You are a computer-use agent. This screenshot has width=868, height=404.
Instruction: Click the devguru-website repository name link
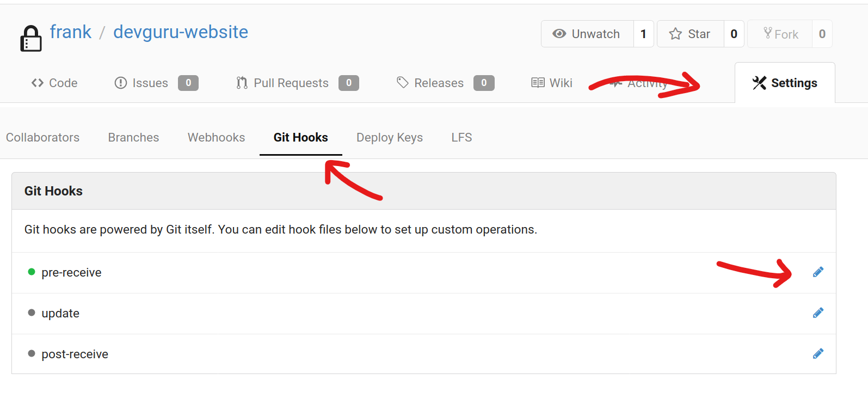point(181,32)
